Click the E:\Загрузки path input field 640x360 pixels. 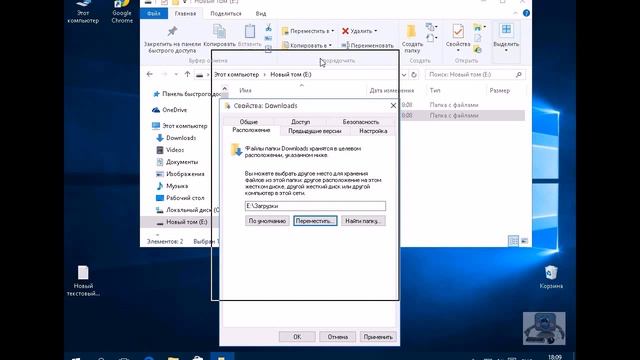coord(315,206)
